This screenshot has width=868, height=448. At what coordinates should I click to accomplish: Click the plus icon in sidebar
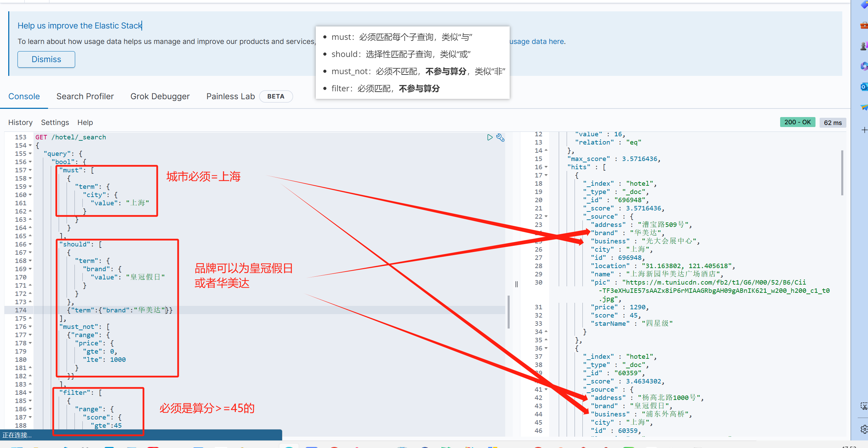click(864, 130)
